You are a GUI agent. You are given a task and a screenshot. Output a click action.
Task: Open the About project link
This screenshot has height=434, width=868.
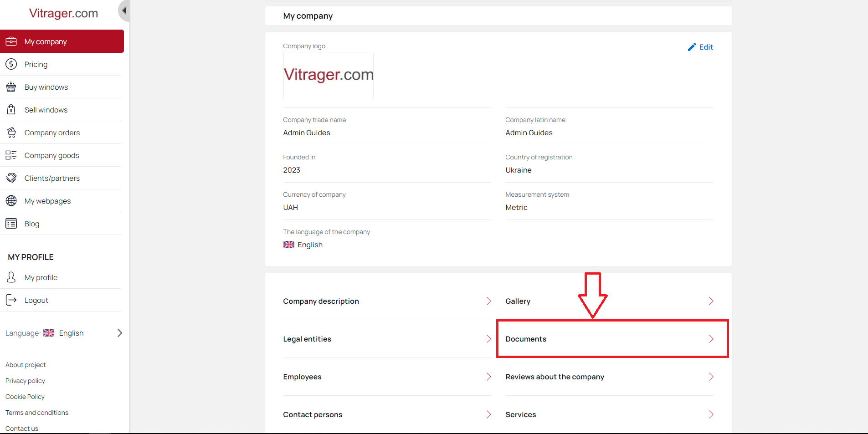(x=26, y=365)
